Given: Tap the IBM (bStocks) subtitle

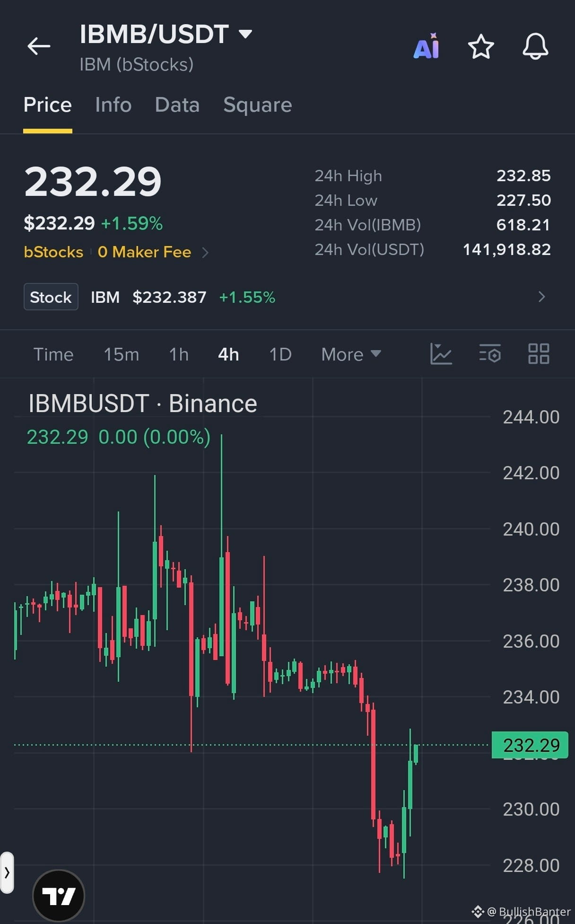Looking at the screenshot, I should [x=137, y=65].
